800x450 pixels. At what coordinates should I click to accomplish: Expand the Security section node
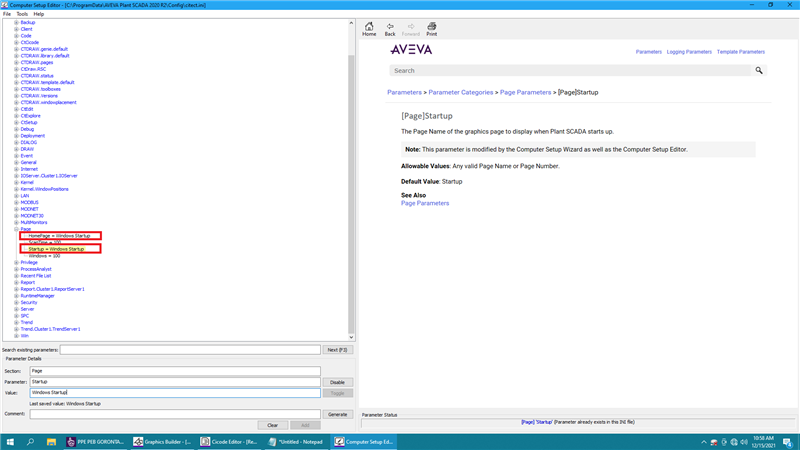[x=16, y=302]
